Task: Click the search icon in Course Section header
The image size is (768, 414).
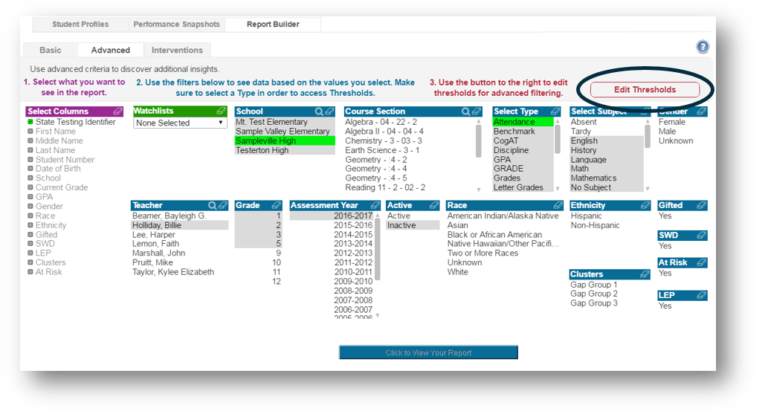Action: click(x=466, y=111)
